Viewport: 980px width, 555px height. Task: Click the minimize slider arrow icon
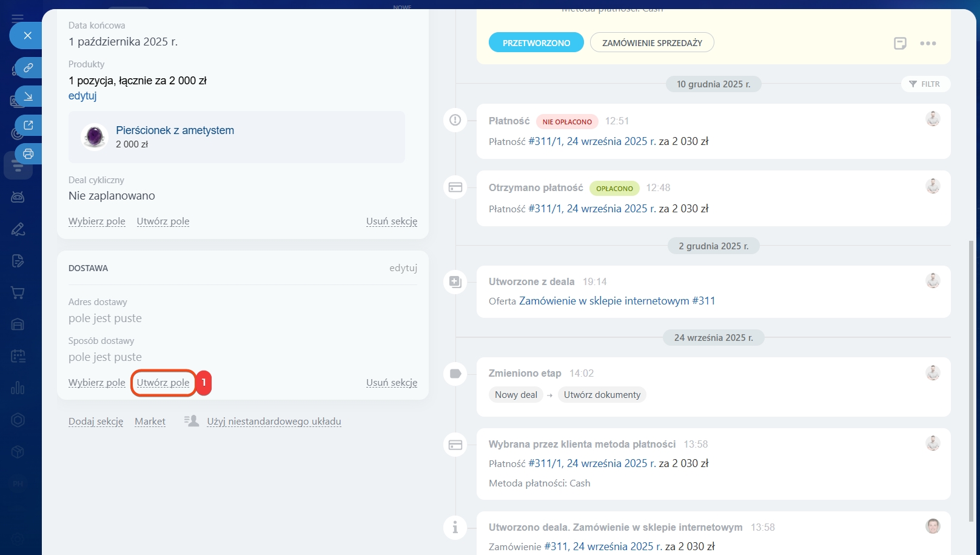coord(28,96)
